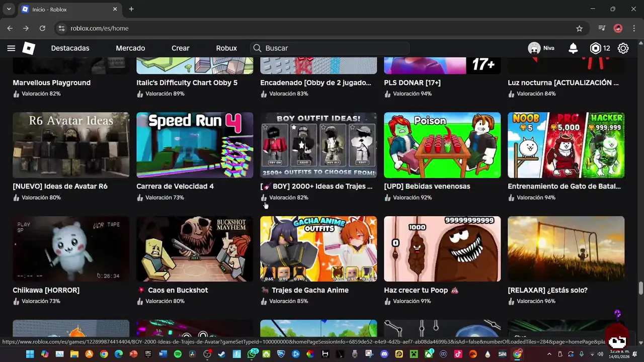The image size is (644, 362).
Task: Open Chiikawa [HORROR] game title
Action: (46, 290)
